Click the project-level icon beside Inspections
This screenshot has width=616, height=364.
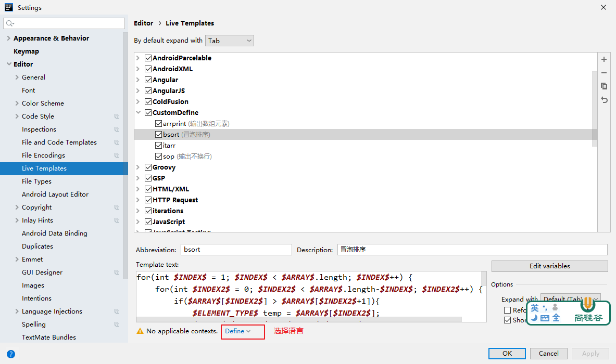coord(117,129)
